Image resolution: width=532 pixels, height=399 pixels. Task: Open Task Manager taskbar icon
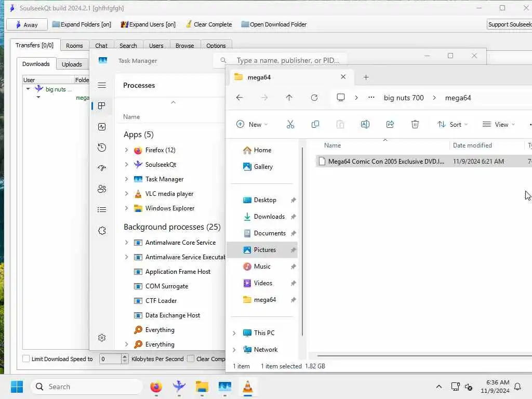[x=224, y=387]
